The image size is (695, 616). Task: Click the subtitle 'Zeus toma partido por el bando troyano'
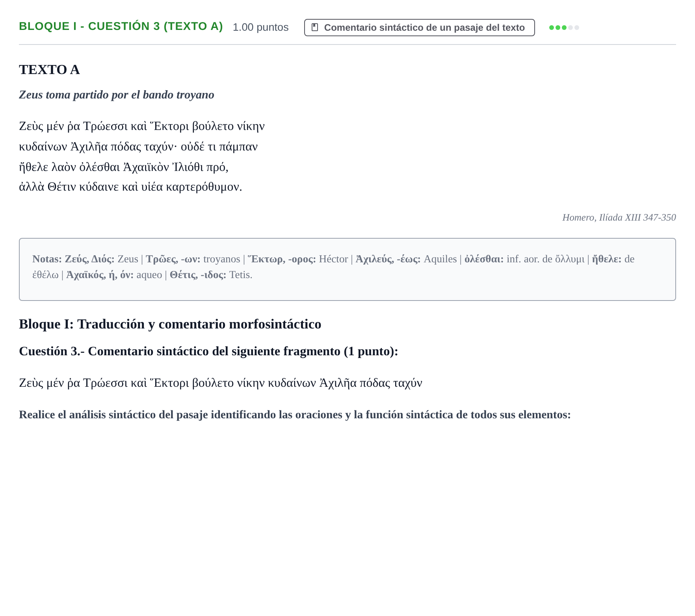point(117,95)
